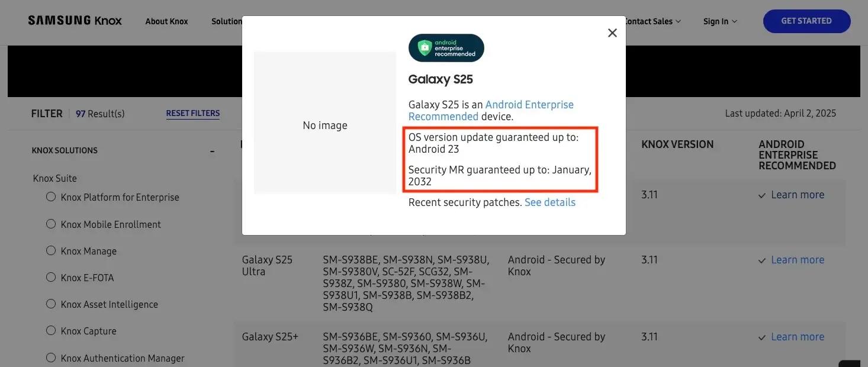Click the GET STARTED button
This screenshot has height=367, width=868.
point(806,21)
